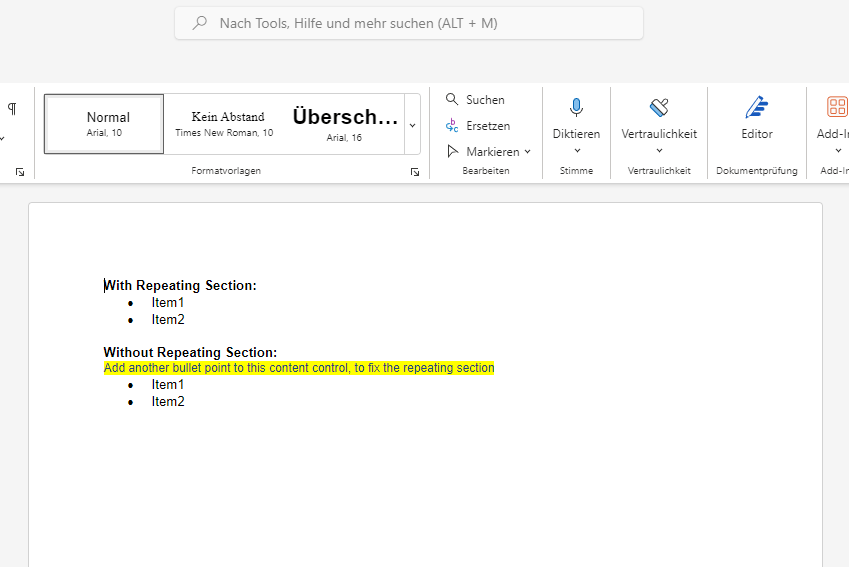This screenshot has width=849, height=567.
Task: Click Item2 under With Repeating Section
Action: [167, 320]
